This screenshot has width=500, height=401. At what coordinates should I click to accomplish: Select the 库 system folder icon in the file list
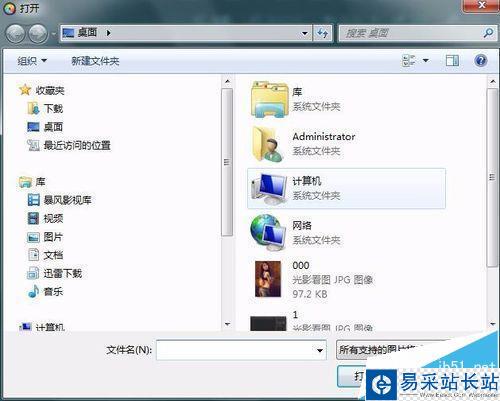point(269,99)
